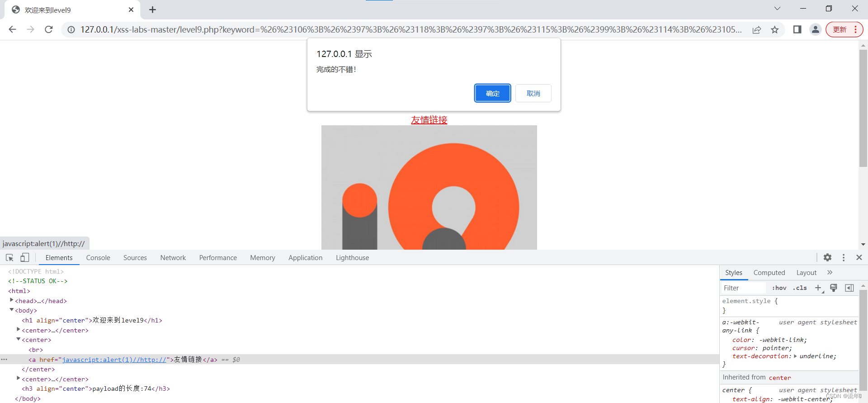Expand the first collapsed center node
This screenshot has height=403, width=868.
18,330
